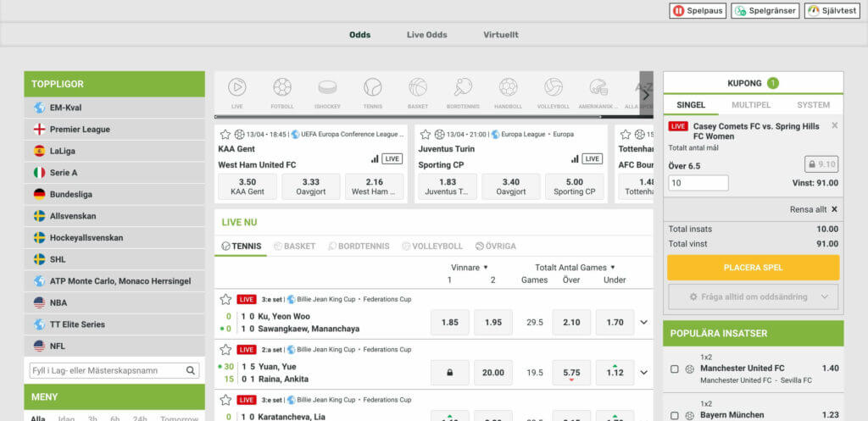Switch to the Odds main tab
868x421 pixels.
pyautogui.click(x=359, y=35)
